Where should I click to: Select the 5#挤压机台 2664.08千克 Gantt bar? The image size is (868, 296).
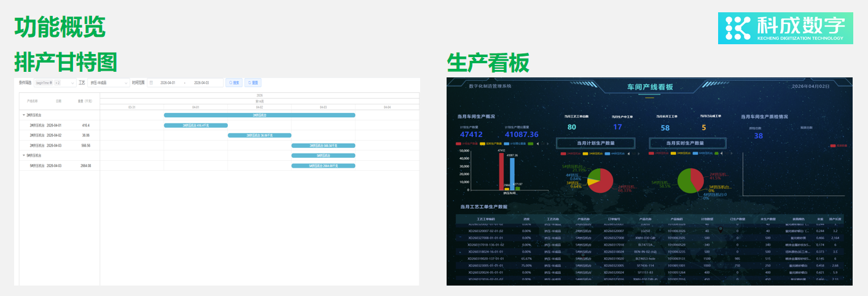click(x=323, y=166)
